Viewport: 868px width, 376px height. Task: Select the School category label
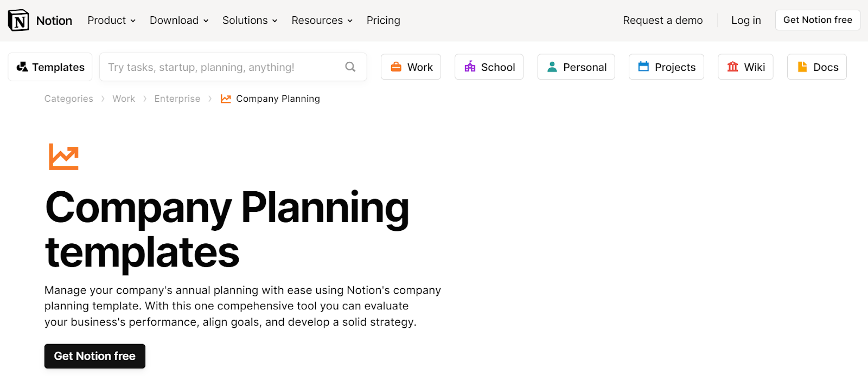click(498, 67)
